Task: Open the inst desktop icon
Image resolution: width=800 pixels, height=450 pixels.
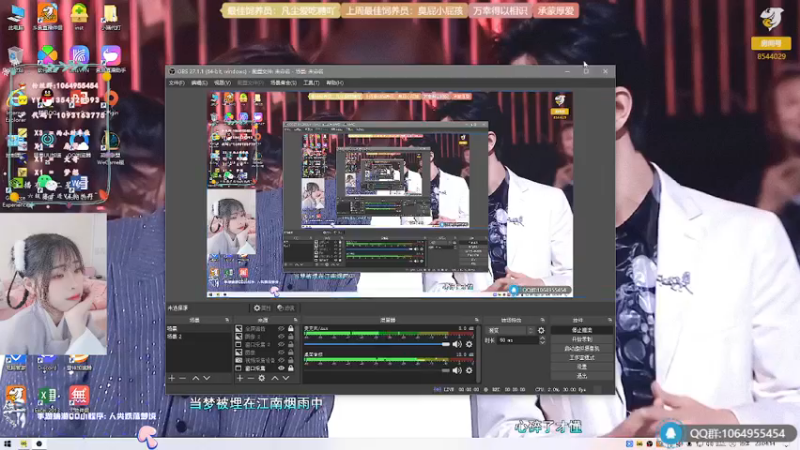Action: click(79, 17)
